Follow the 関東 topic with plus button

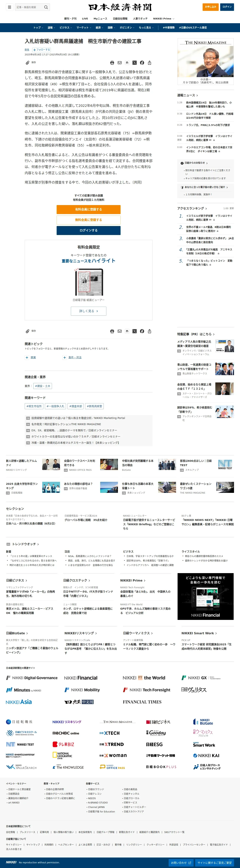click(27, 358)
